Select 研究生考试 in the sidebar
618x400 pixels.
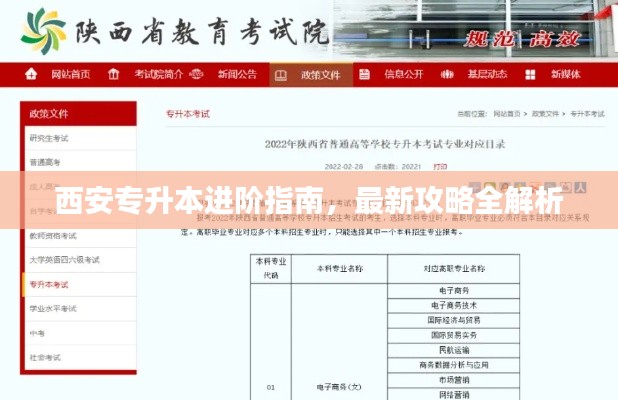click(50, 138)
